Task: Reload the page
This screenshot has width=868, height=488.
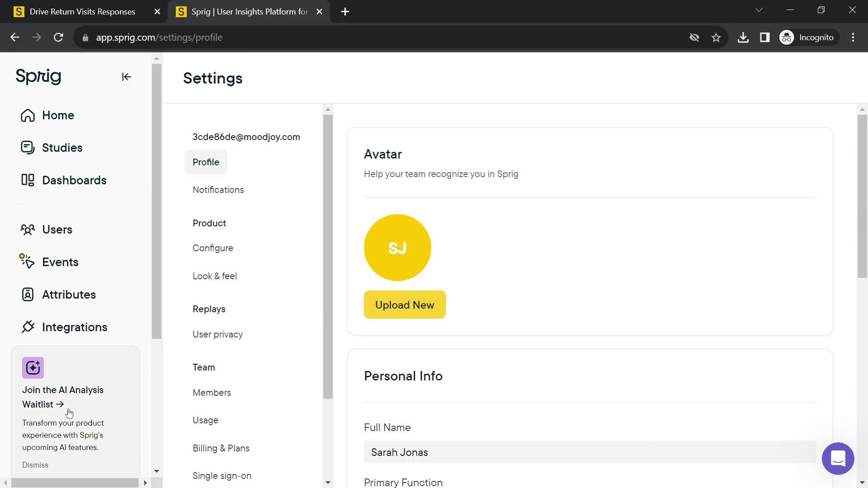Action: click(x=58, y=38)
